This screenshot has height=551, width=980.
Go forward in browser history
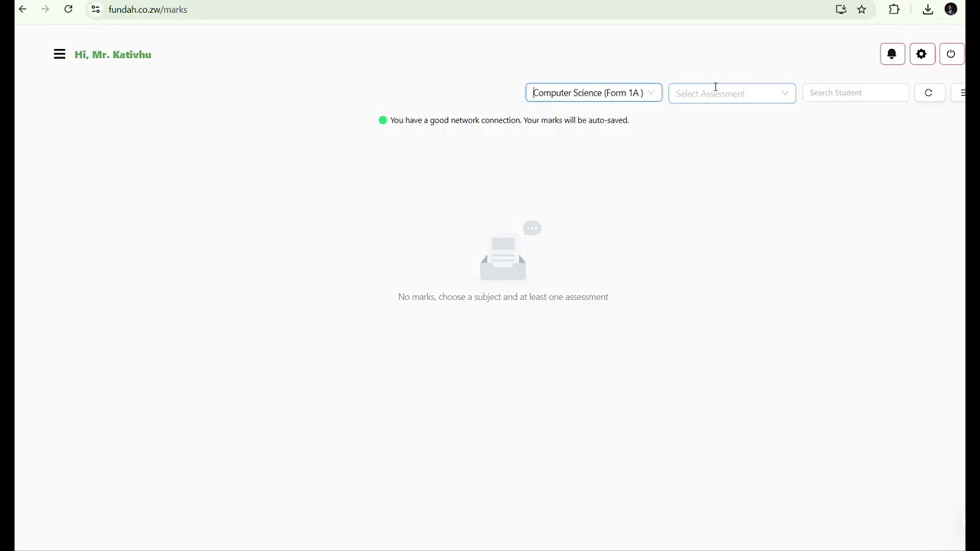[45, 9]
